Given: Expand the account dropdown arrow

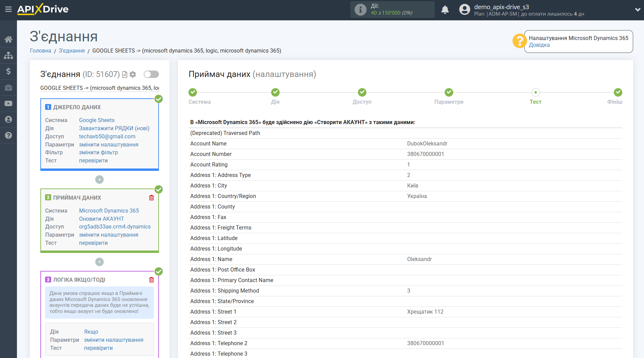Looking at the screenshot, I should [637, 9].
